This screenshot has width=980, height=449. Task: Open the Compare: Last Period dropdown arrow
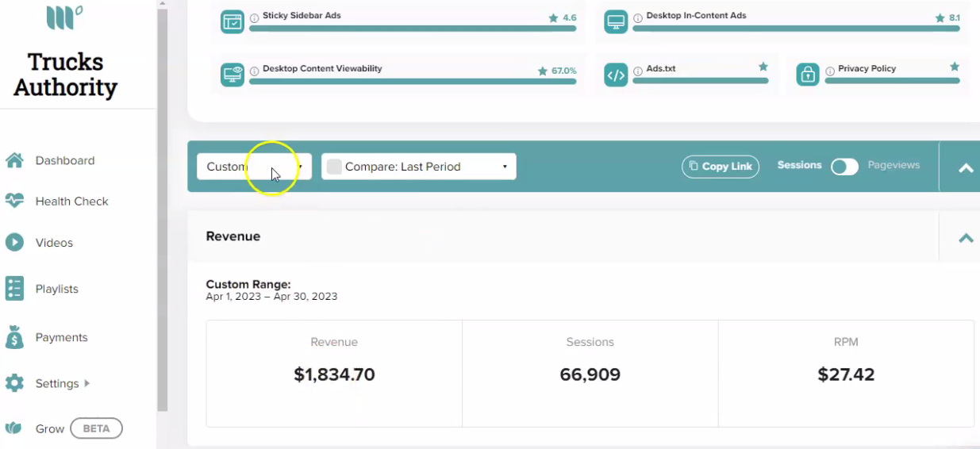505,167
